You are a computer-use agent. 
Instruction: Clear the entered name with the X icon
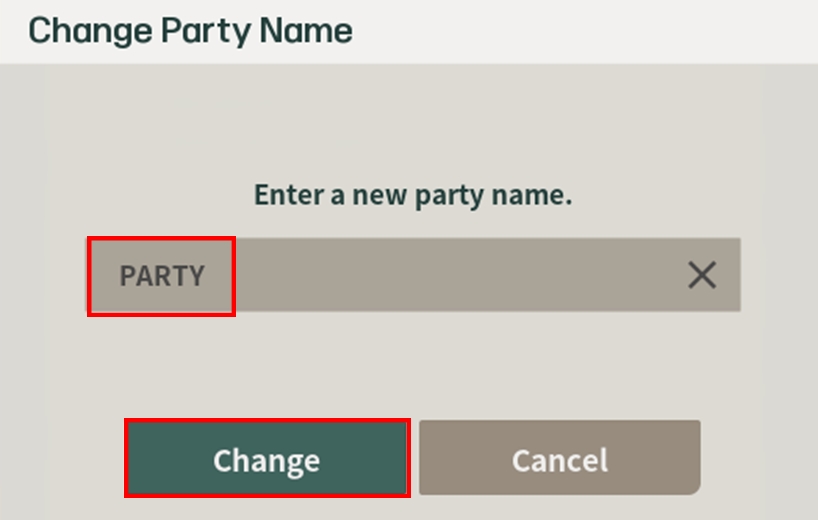tap(702, 275)
